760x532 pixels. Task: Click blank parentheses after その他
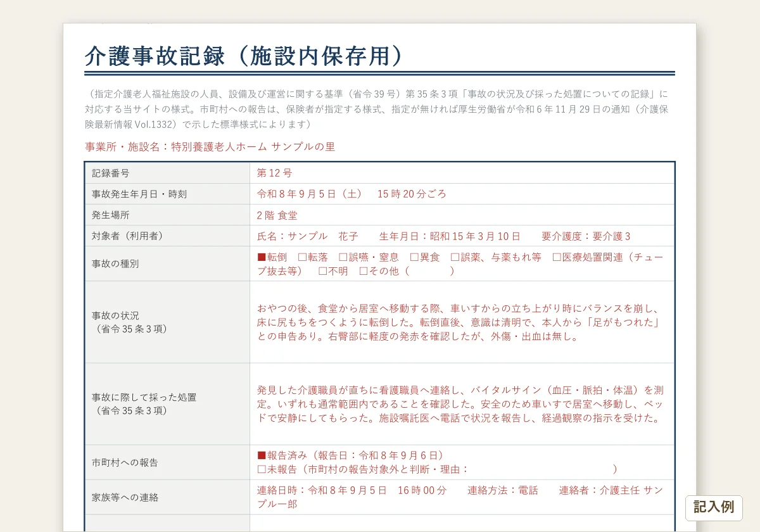[x=429, y=271]
